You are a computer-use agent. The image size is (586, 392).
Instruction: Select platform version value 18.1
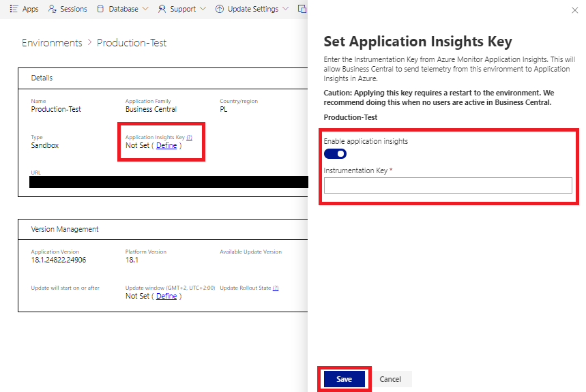[x=132, y=260]
